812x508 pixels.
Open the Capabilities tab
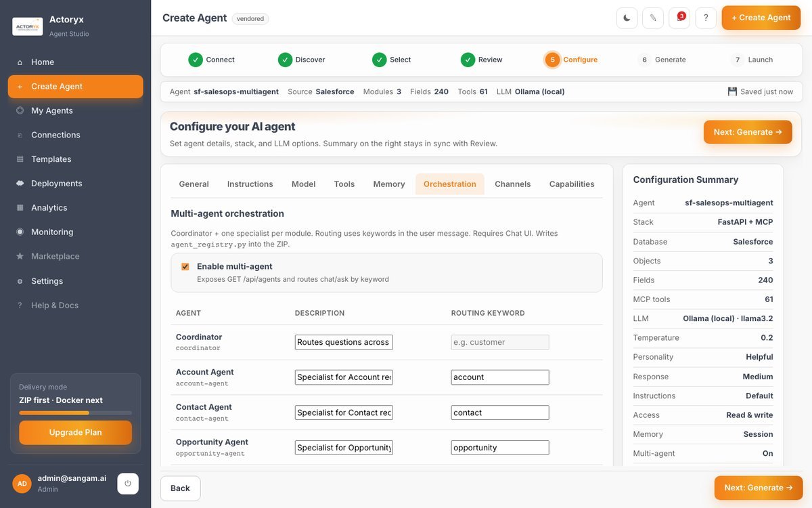[x=572, y=184]
